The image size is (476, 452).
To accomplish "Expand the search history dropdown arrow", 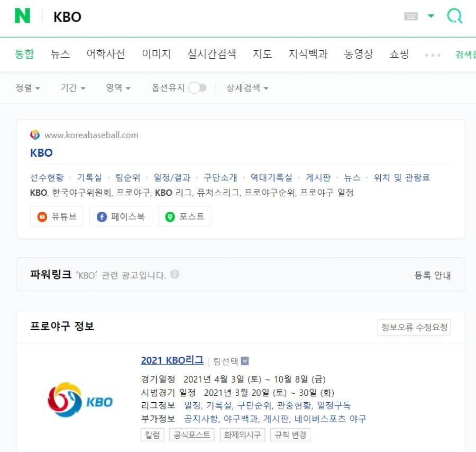I will (x=431, y=16).
